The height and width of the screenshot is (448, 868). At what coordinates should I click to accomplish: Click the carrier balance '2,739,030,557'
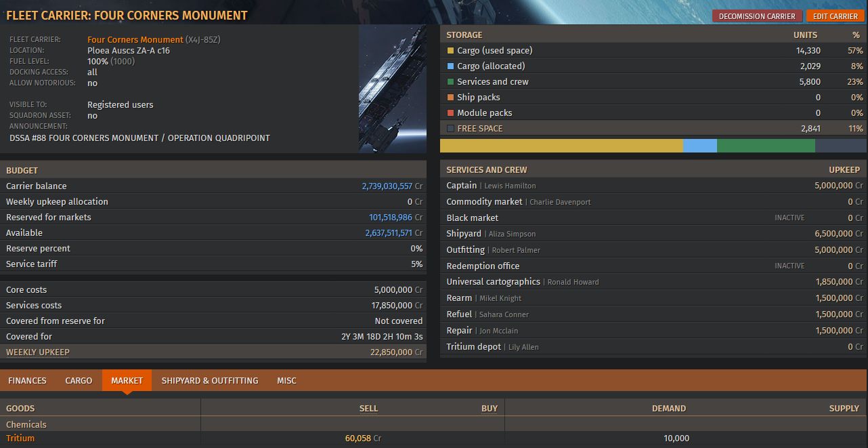387,186
